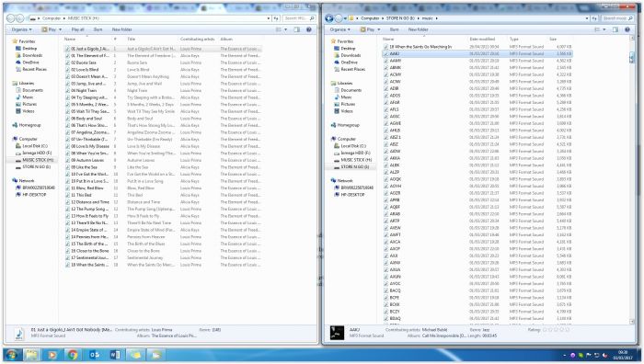Screen dimensions: 644x364
Task: Open Windows Media Player taskbar icon
Action: click(x=52, y=355)
